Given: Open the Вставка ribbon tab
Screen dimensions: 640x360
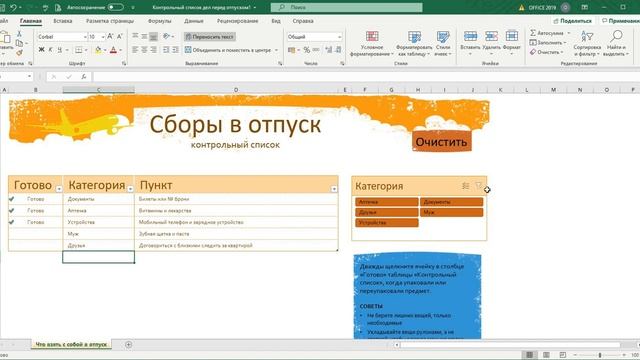Looking at the screenshot, I should click(x=62, y=21).
